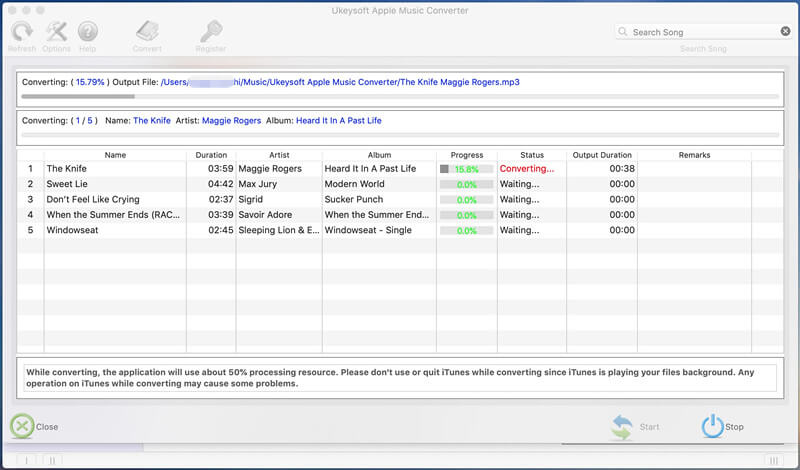Click the Refresh toolbar icon

pos(22,32)
